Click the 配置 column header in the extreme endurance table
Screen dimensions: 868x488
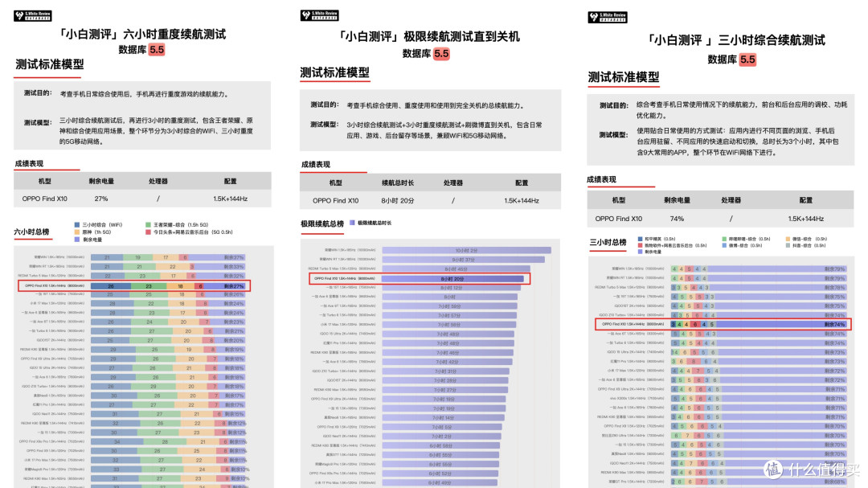point(522,182)
